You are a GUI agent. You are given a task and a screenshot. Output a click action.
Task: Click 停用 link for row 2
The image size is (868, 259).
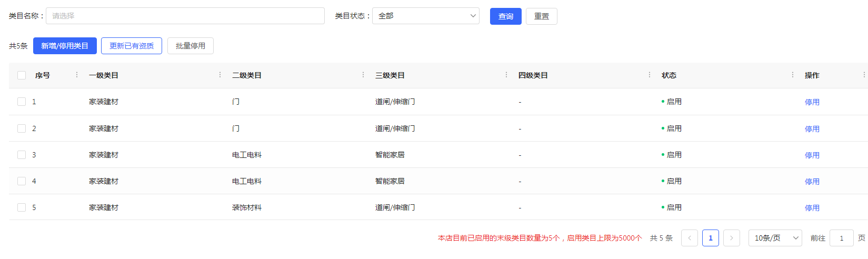[812, 129]
